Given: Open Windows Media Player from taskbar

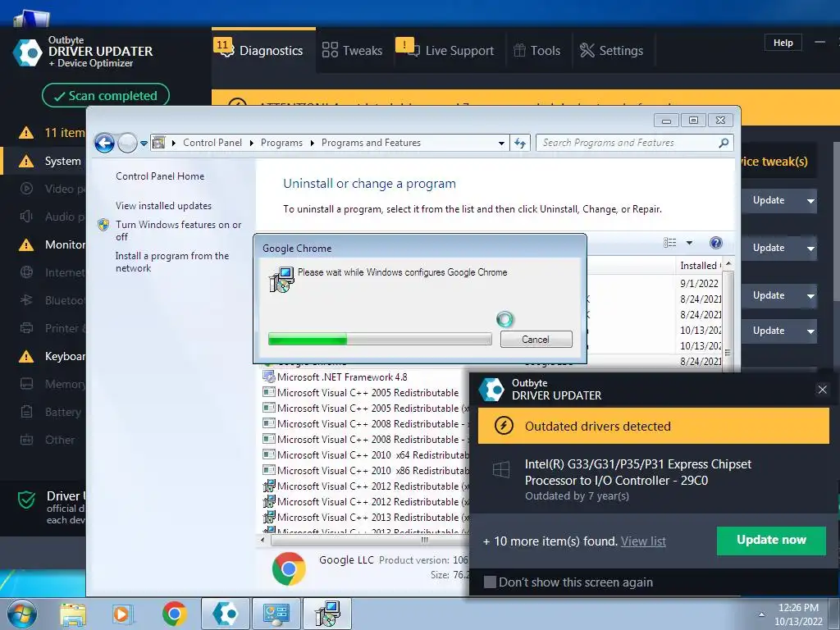Looking at the screenshot, I should click(x=123, y=614).
